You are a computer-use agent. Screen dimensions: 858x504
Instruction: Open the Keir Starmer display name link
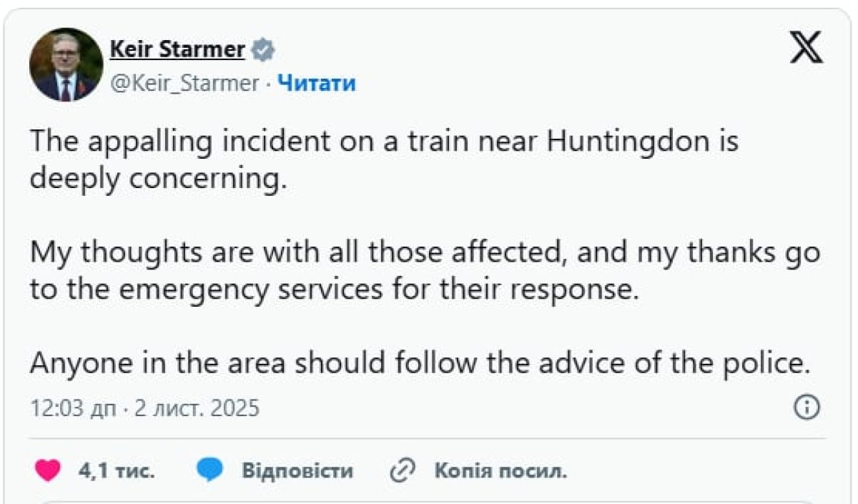click(x=177, y=50)
